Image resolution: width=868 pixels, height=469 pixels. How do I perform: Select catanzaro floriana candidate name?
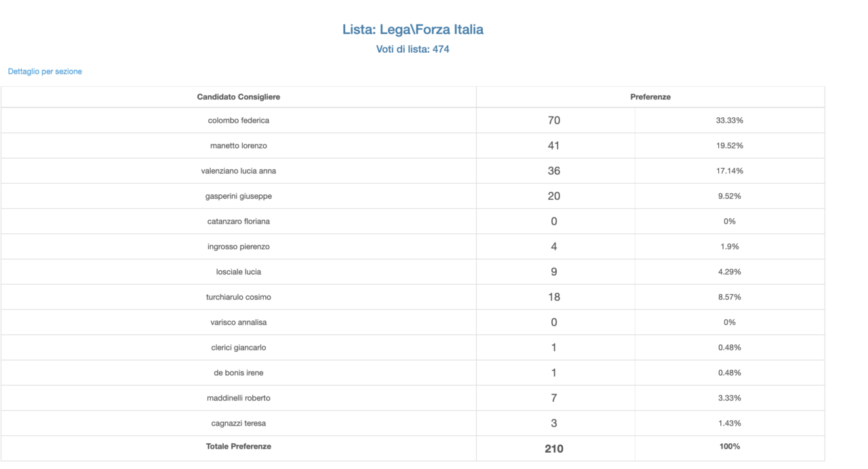(x=238, y=222)
